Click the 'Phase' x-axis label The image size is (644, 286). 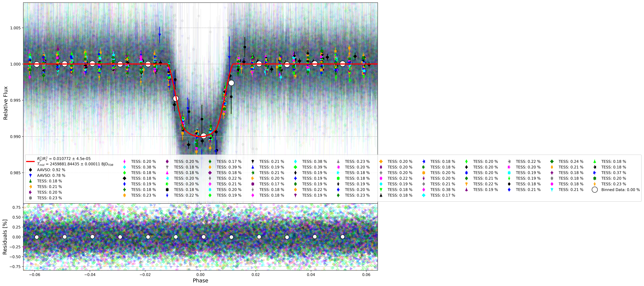[200, 281]
